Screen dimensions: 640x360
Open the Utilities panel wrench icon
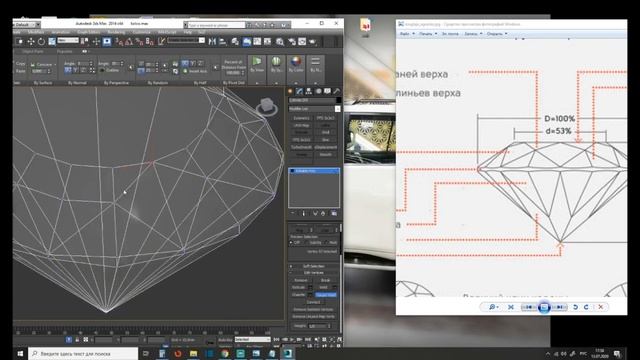337,91
